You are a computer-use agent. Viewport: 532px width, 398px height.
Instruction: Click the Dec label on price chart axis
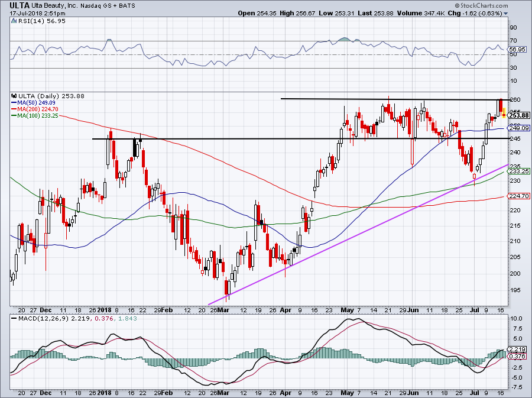click(x=46, y=310)
